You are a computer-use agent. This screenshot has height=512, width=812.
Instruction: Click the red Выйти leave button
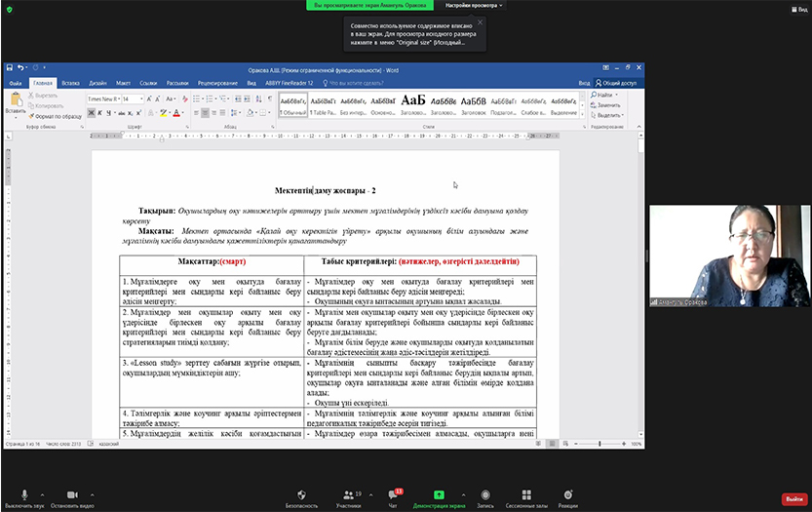pyautogui.click(x=793, y=498)
